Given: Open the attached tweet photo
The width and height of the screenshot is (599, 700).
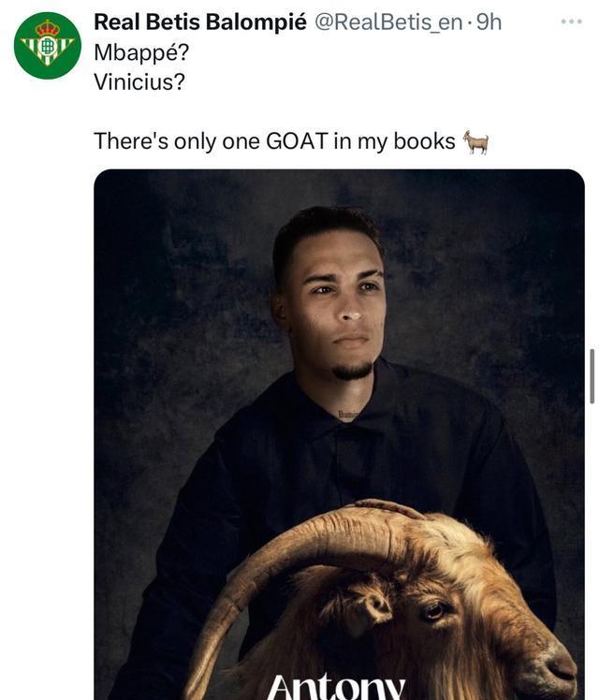Looking at the screenshot, I should tap(339, 374).
